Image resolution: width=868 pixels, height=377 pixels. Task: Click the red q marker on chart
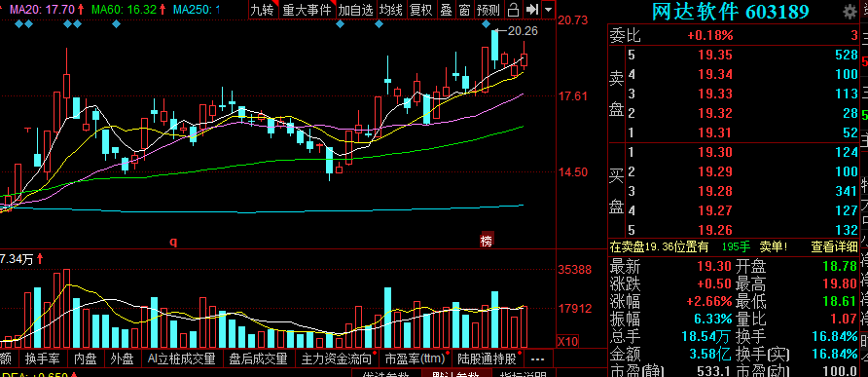173,242
